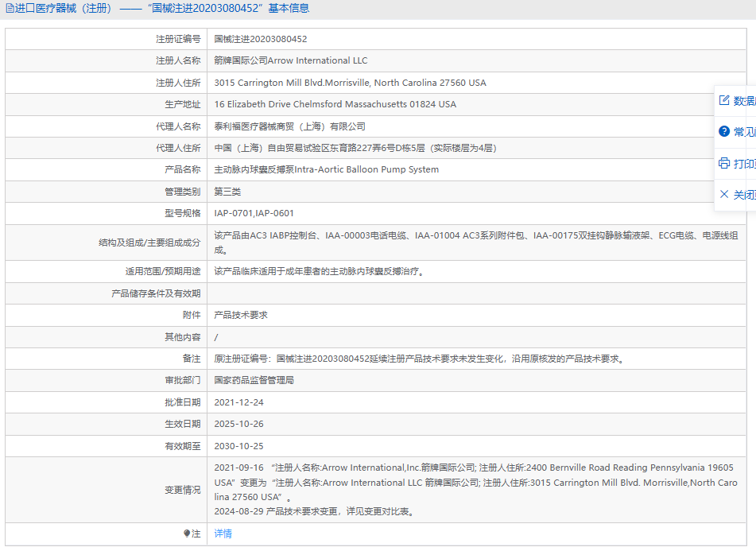
Task: Click the 结构及组成/主要组成成分 label
Action: point(149,243)
